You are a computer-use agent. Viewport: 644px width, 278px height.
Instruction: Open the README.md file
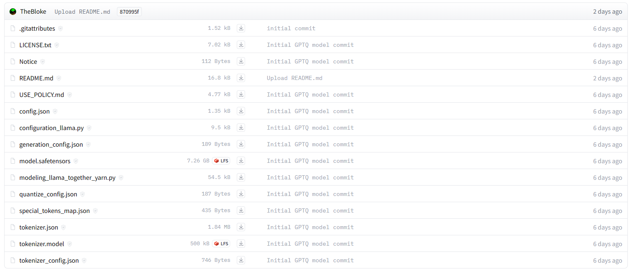pyautogui.click(x=36, y=78)
